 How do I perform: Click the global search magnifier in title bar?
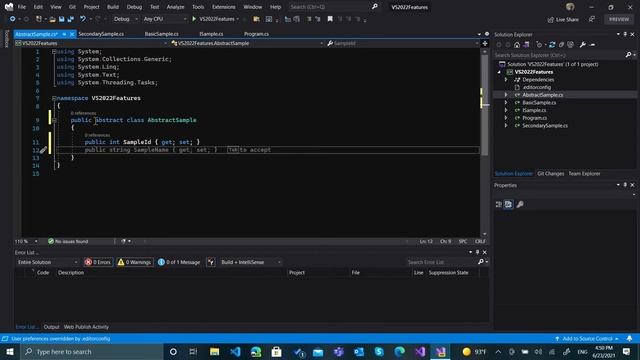375,7
